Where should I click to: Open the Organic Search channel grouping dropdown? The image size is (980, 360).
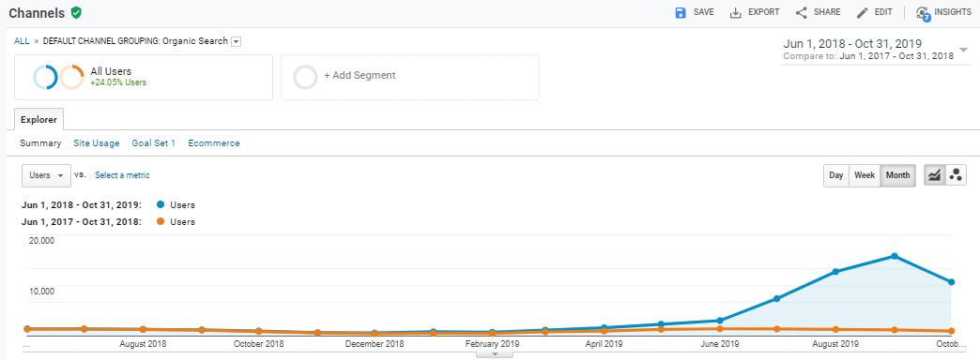point(237,42)
